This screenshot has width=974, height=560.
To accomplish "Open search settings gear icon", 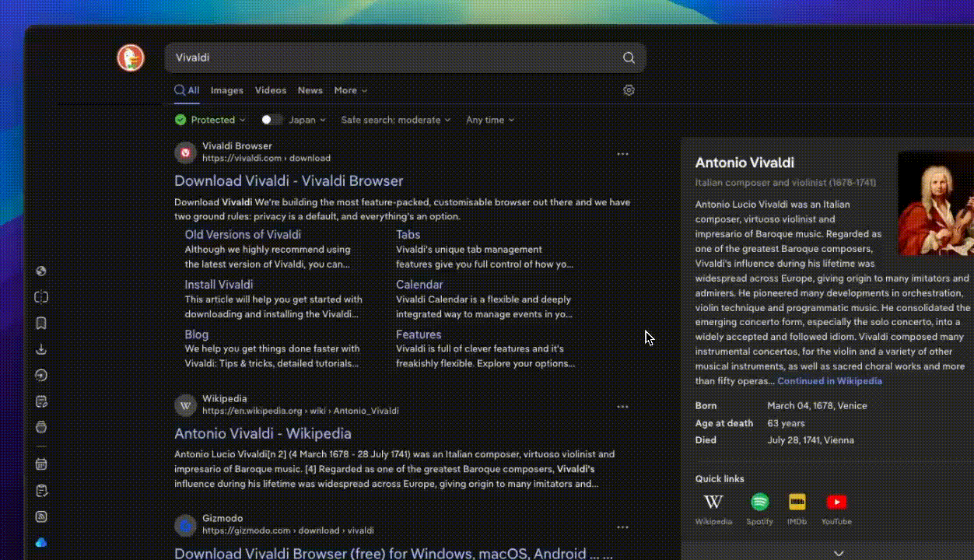I will (x=629, y=90).
